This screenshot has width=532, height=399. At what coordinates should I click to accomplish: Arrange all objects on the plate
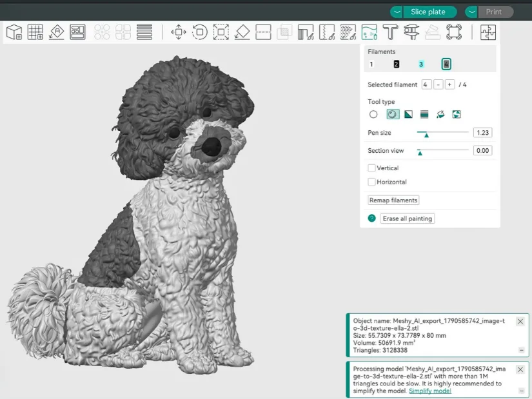click(x=77, y=32)
